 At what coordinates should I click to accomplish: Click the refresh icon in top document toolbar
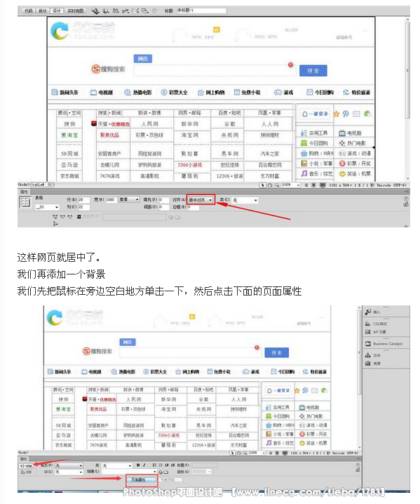154,11
